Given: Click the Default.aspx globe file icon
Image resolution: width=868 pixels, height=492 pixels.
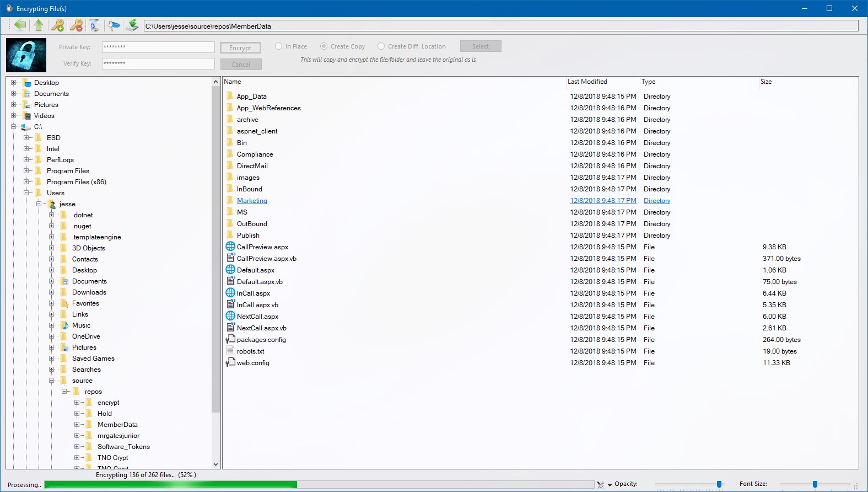Looking at the screenshot, I should (x=230, y=270).
